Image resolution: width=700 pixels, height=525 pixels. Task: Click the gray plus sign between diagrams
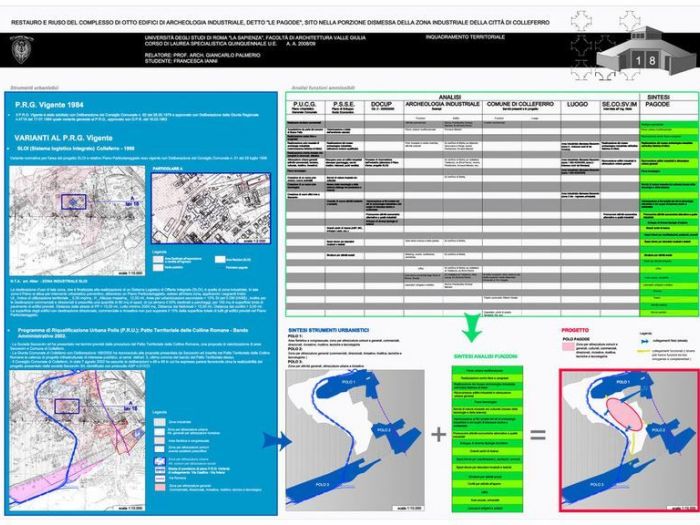pyautogui.click(x=436, y=436)
